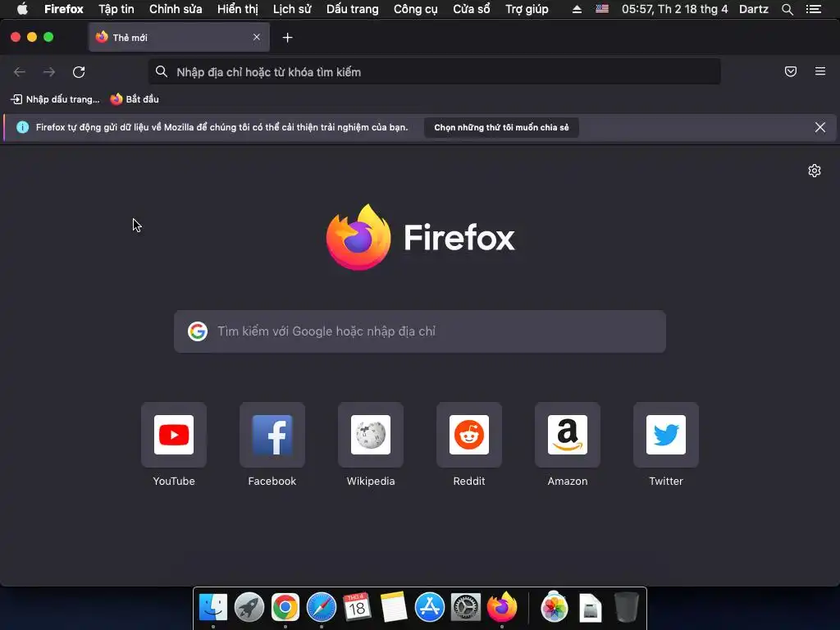This screenshot has width=840, height=630.
Task: Focus the address bar field
Action: click(435, 72)
